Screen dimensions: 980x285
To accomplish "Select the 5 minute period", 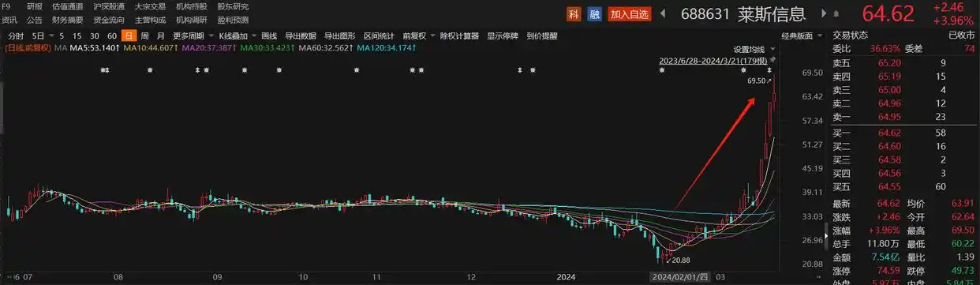I will pyautogui.click(x=62, y=36).
